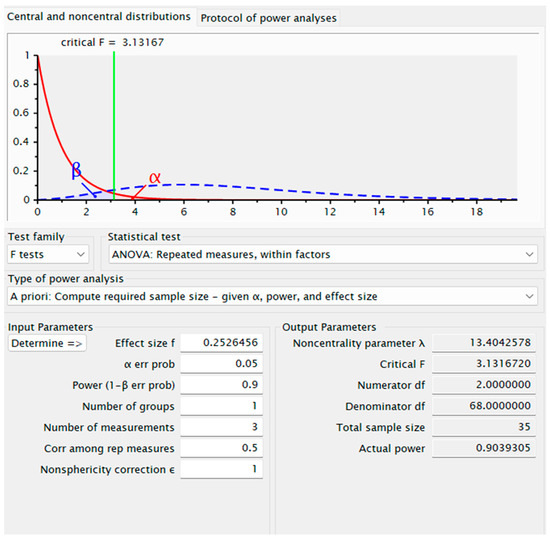
Task: Click the Determine => button
Action: click(x=47, y=343)
